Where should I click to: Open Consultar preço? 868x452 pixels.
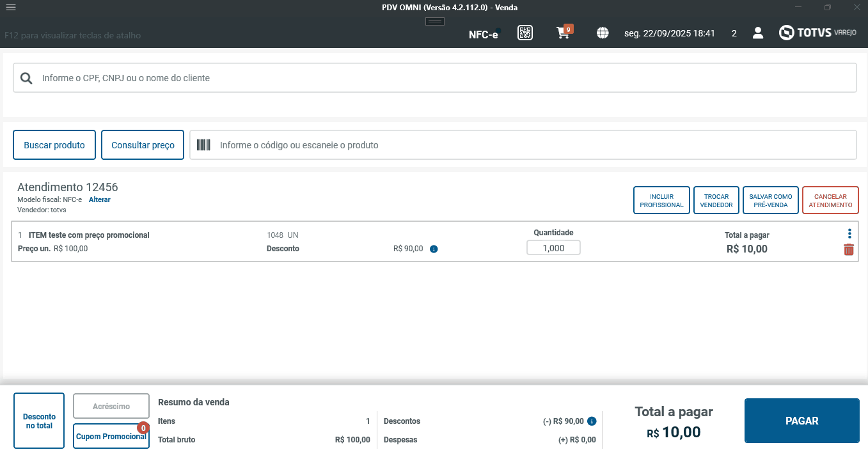(143, 145)
